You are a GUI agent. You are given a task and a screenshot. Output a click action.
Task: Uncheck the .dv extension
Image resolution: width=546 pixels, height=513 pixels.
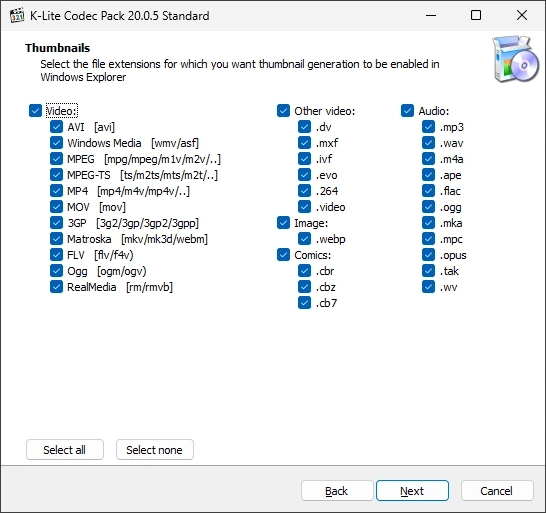point(304,127)
